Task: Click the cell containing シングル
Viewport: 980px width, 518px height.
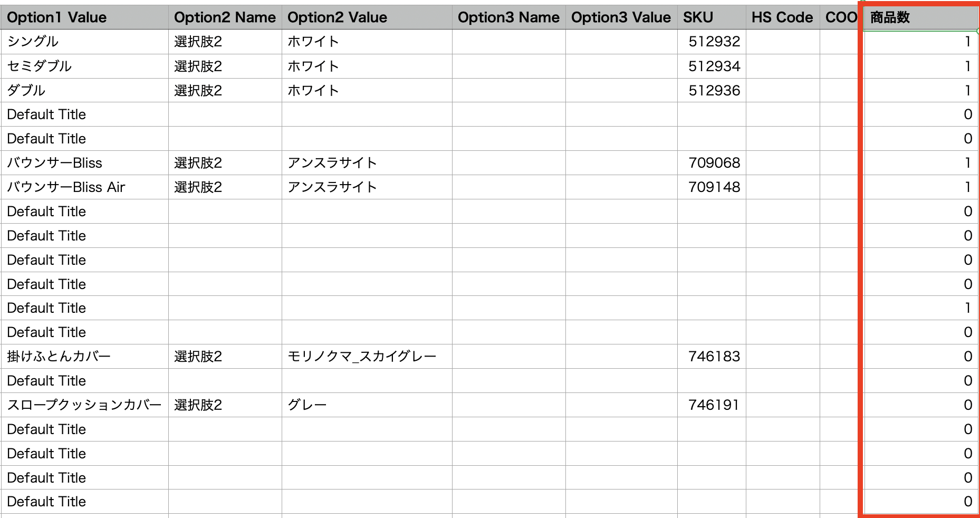Action: pyautogui.click(x=84, y=42)
